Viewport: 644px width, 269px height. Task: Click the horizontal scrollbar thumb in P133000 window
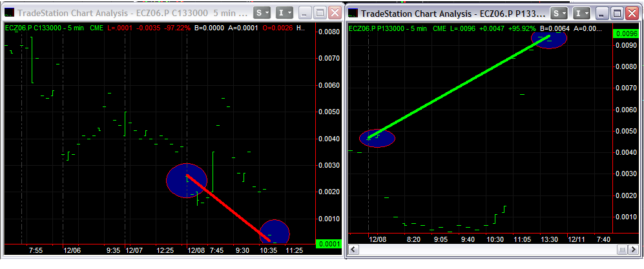[623, 249]
